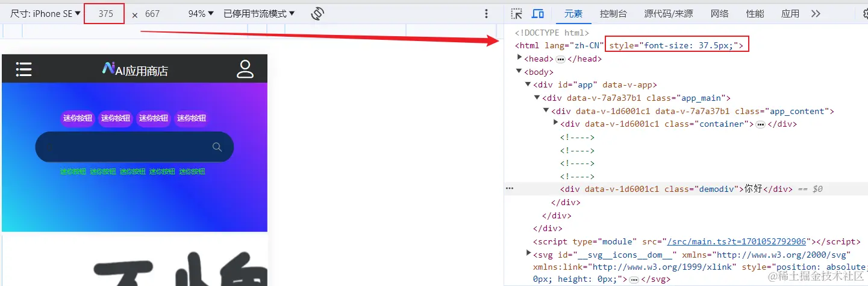Collapse the app_content div node
This screenshot has height=286, width=868.
[x=546, y=110]
